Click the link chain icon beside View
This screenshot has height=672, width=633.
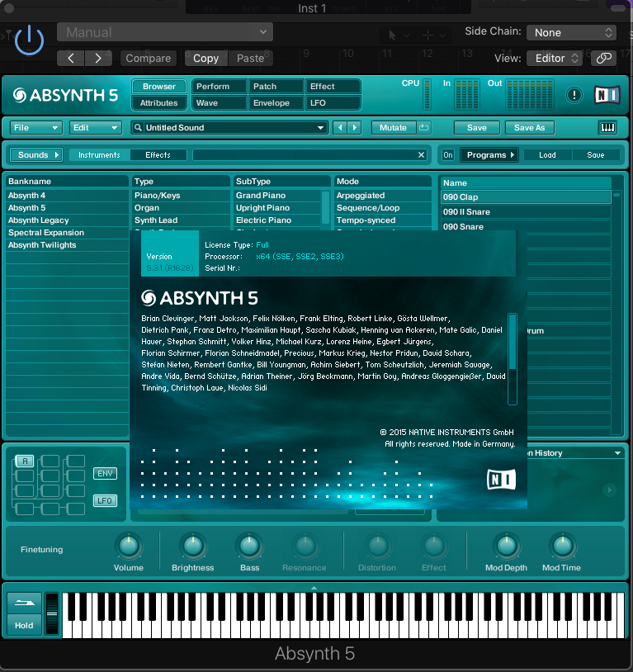603,59
